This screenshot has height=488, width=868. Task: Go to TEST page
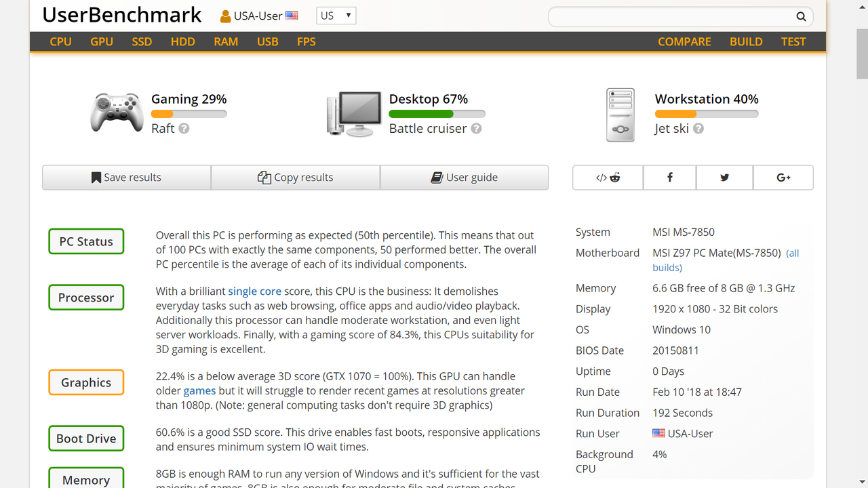[793, 41]
